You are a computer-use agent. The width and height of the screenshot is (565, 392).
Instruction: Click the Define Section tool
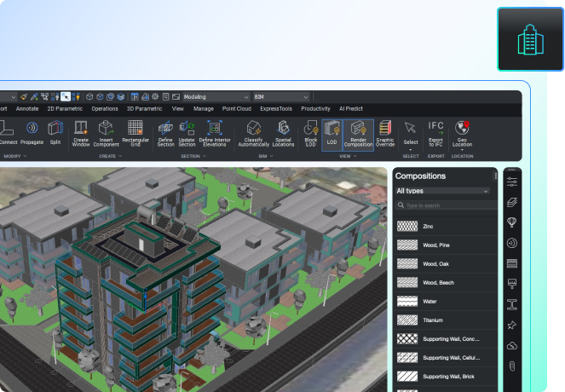point(166,134)
